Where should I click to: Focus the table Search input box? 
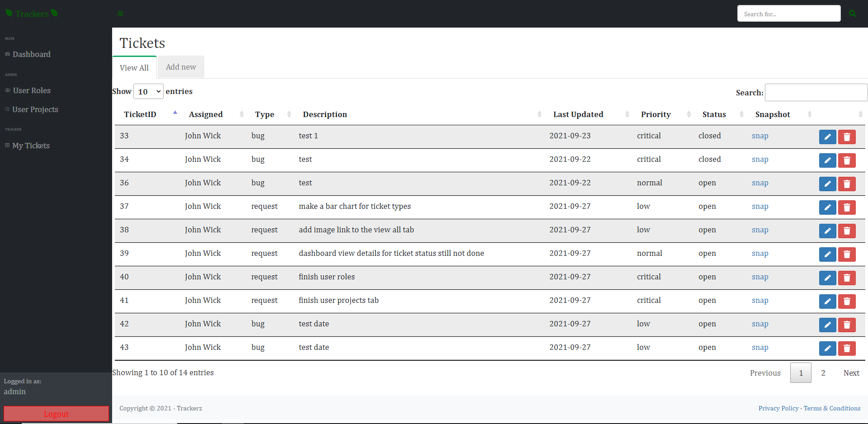[x=816, y=92]
